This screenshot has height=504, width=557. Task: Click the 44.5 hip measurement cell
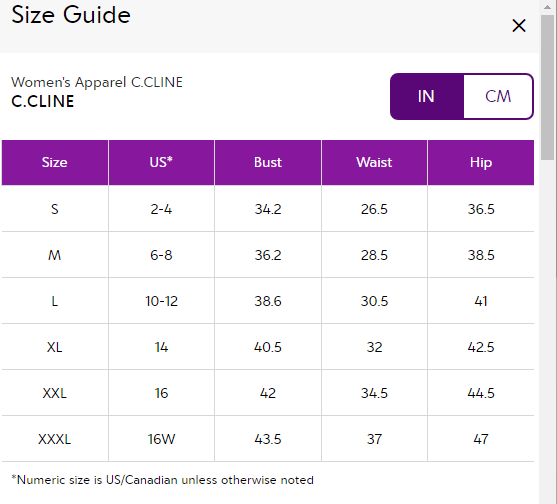coord(481,393)
